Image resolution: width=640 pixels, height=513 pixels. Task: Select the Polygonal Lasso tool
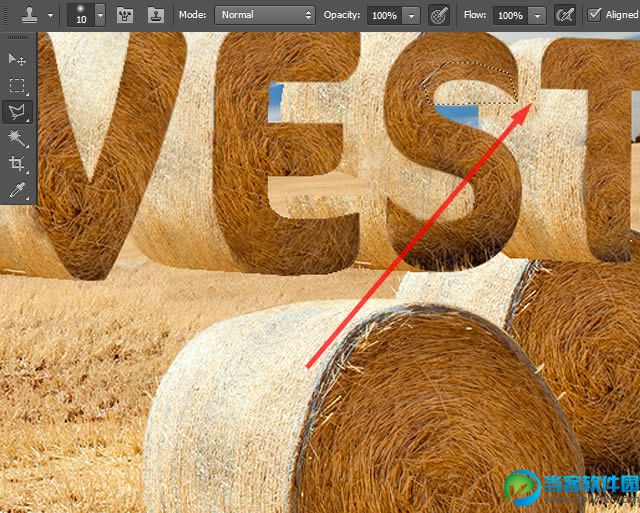pyautogui.click(x=17, y=112)
